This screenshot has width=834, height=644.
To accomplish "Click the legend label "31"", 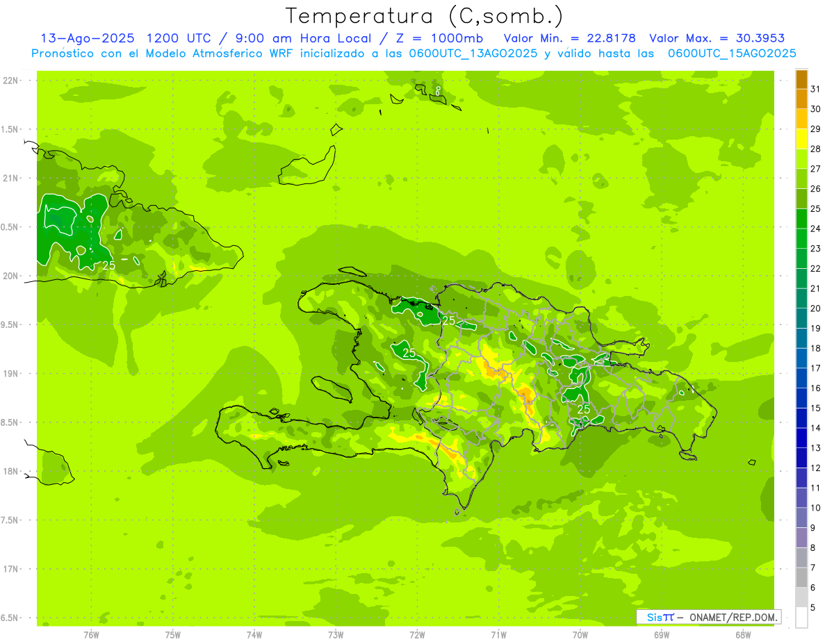I will (x=816, y=89).
